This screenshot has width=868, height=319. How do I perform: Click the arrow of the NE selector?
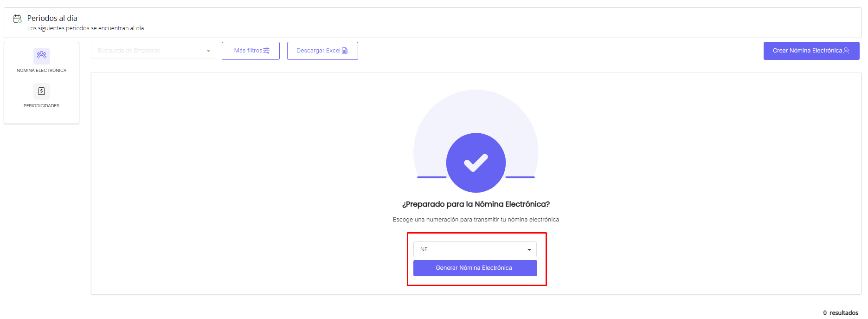point(529,250)
